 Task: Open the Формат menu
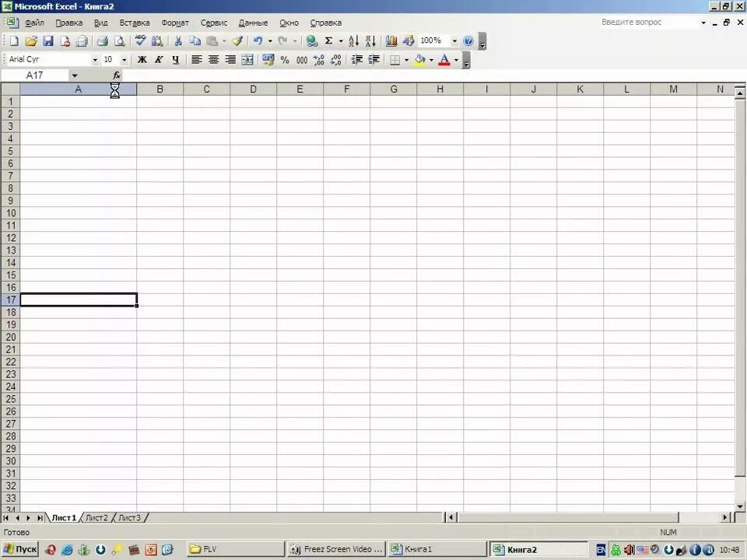tap(175, 23)
